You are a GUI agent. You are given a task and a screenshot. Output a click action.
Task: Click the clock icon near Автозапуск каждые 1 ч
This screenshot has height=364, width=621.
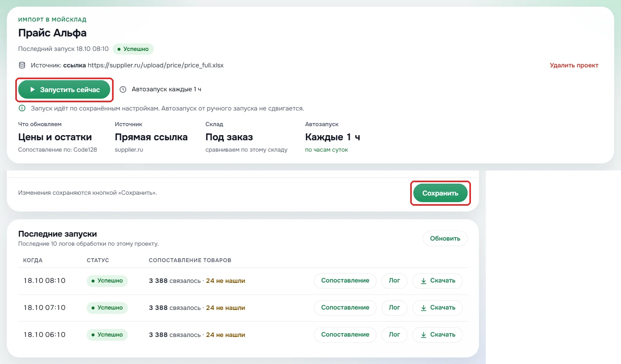coord(123,89)
